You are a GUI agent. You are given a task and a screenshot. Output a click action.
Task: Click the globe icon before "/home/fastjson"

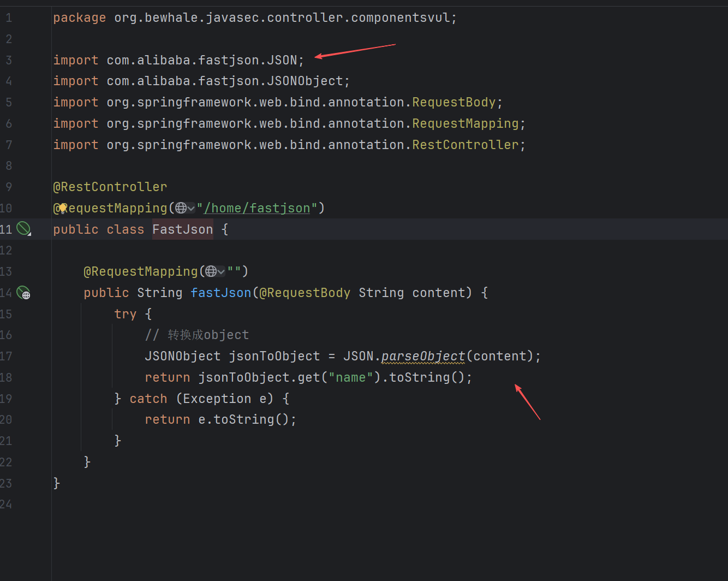181,208
